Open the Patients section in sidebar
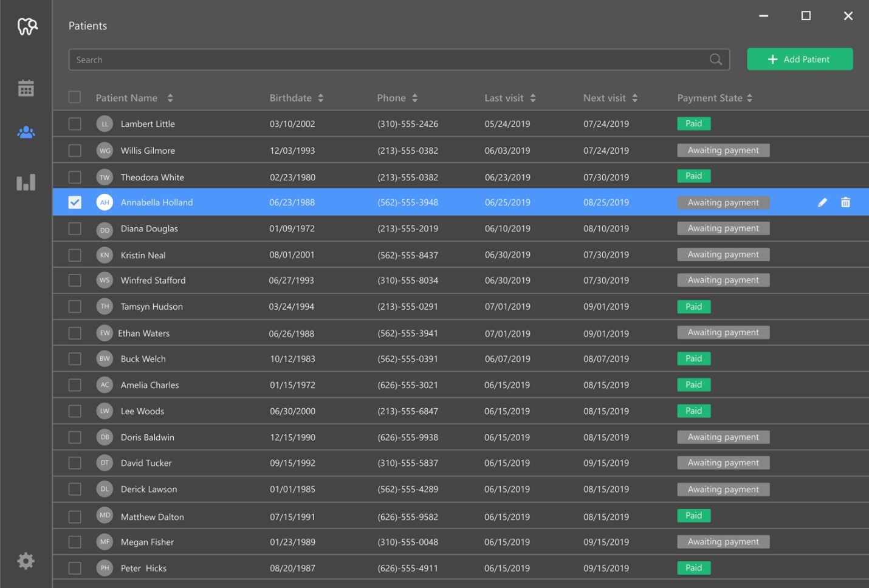 click(x=26, y=132)
